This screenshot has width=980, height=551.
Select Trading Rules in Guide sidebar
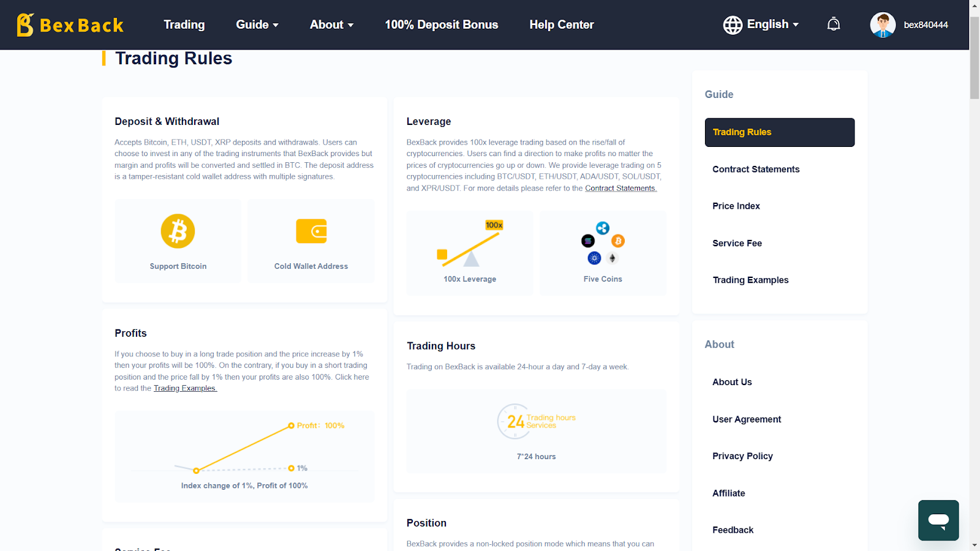coord(780,132)
